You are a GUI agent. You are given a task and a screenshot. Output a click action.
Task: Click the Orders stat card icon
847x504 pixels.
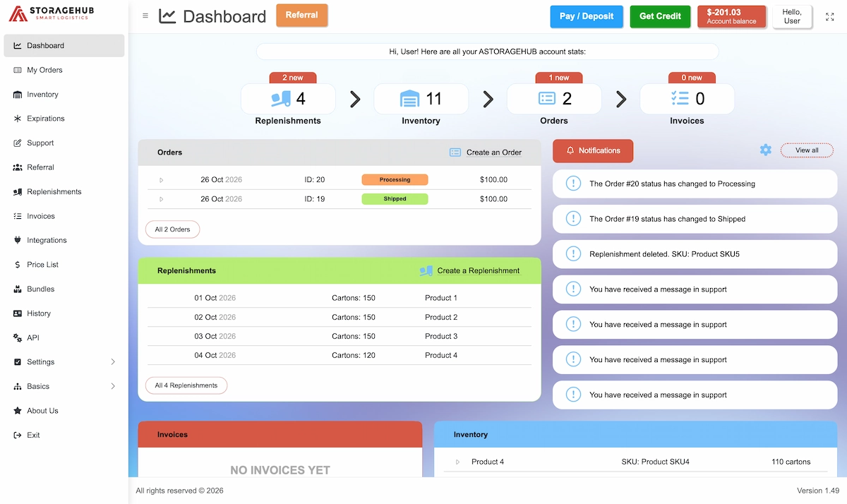pyautogui.click(x=547, y=99)
